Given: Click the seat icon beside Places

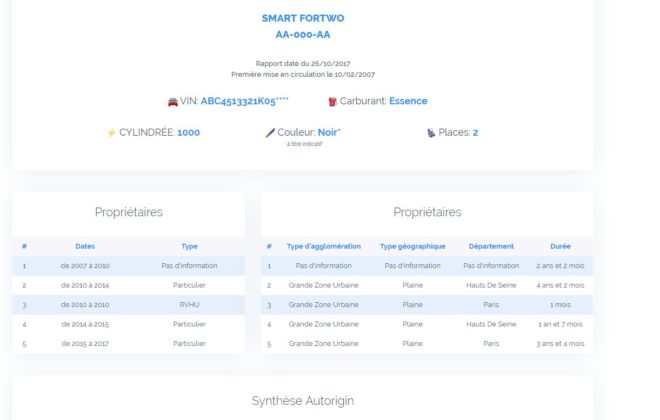Looking at the screenshot, I should coord(431,133).
